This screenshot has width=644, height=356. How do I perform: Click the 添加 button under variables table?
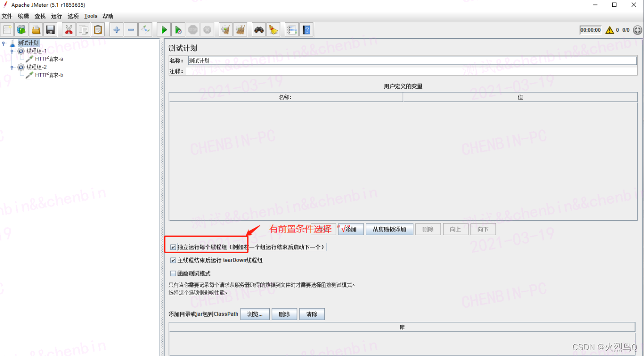pyautogui.click(x=351, y=229)
